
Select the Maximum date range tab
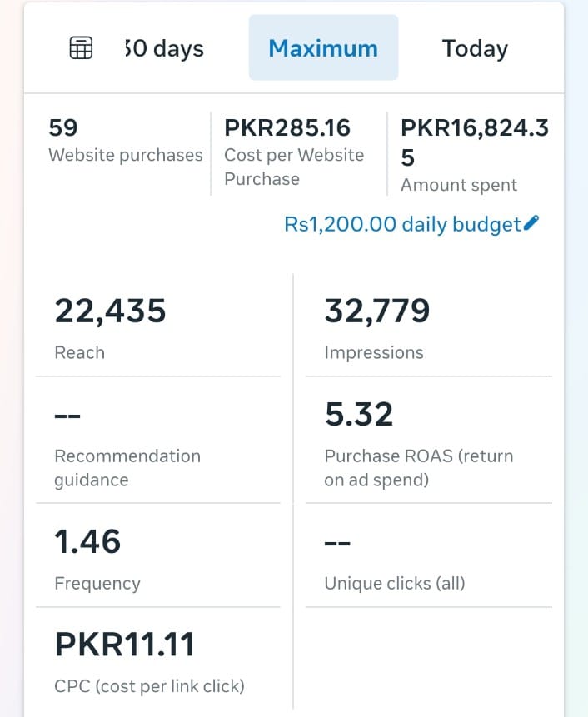pyautogui.click(x=323, y=48)
